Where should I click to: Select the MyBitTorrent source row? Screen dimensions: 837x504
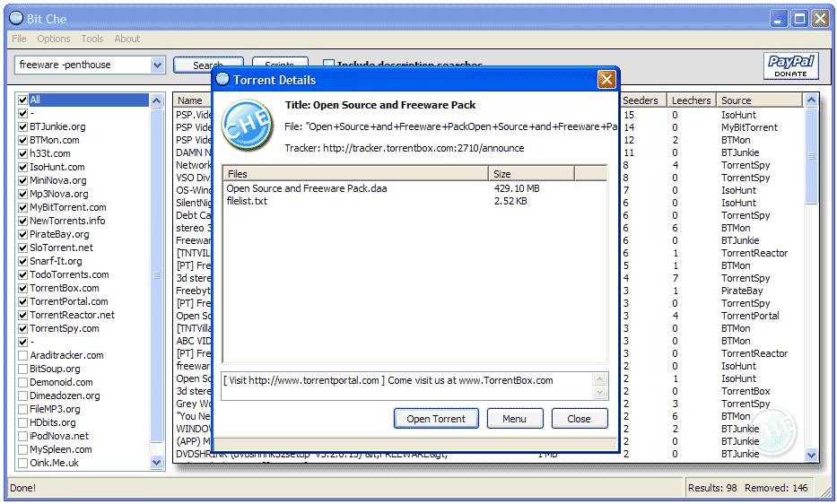pyautogui.click(x=749, y=127)
